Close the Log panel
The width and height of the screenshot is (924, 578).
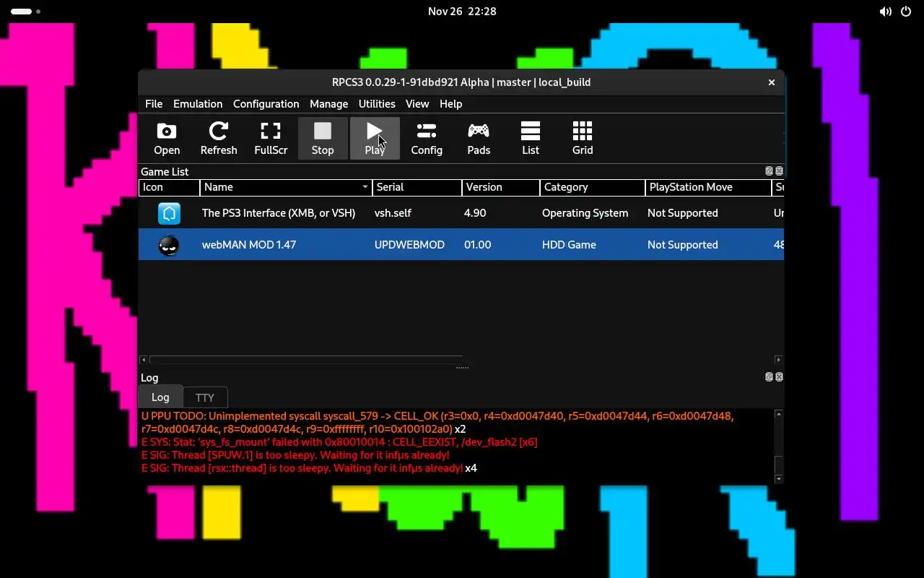[779, 377]
